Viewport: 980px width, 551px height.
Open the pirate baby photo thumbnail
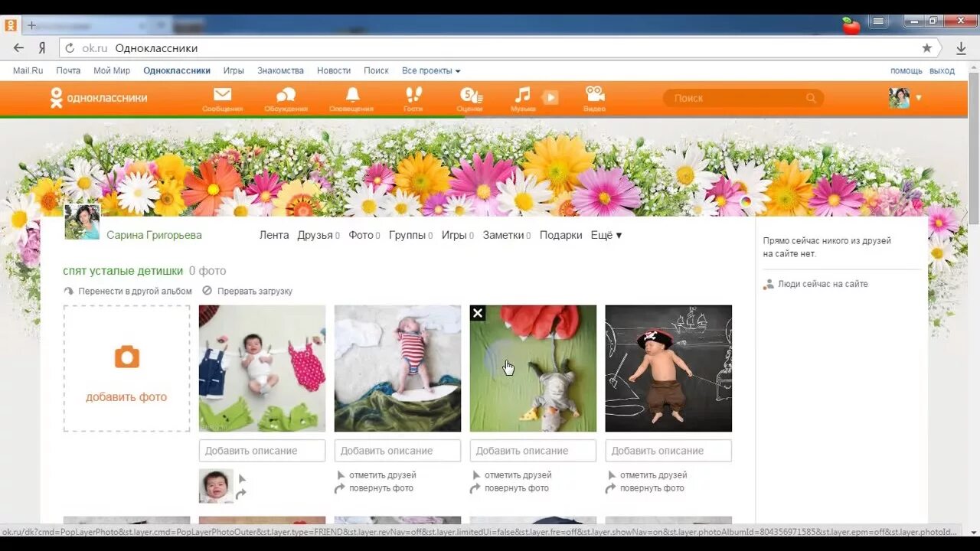pos(668,368)
